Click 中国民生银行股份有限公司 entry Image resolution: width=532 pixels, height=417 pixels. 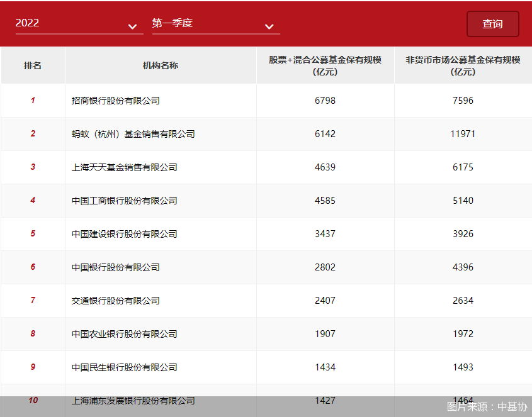[125, 367]
